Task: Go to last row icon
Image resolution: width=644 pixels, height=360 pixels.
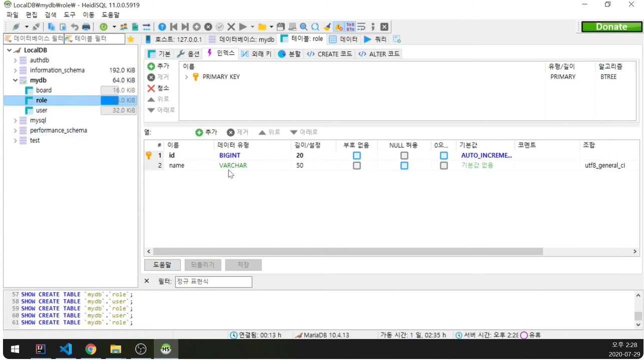Action: [185, 27]
